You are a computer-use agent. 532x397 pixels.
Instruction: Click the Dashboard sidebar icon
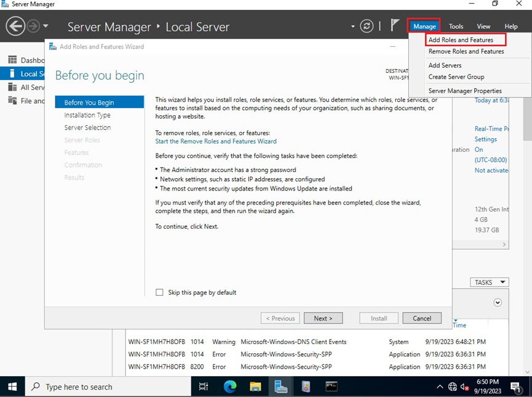(12, 60)
